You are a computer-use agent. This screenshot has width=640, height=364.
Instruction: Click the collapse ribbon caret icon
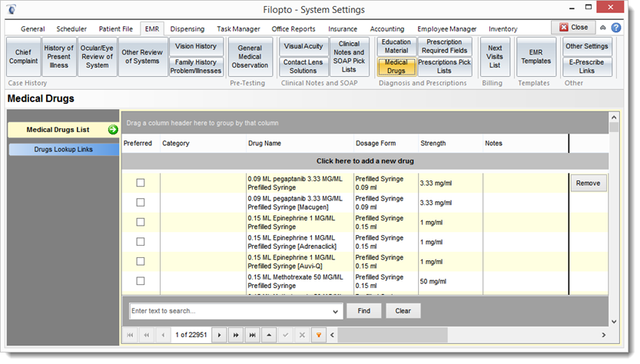pos(603,28)
